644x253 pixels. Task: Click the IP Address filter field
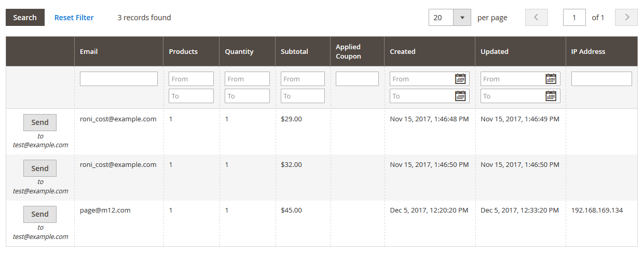coord(601,79)
